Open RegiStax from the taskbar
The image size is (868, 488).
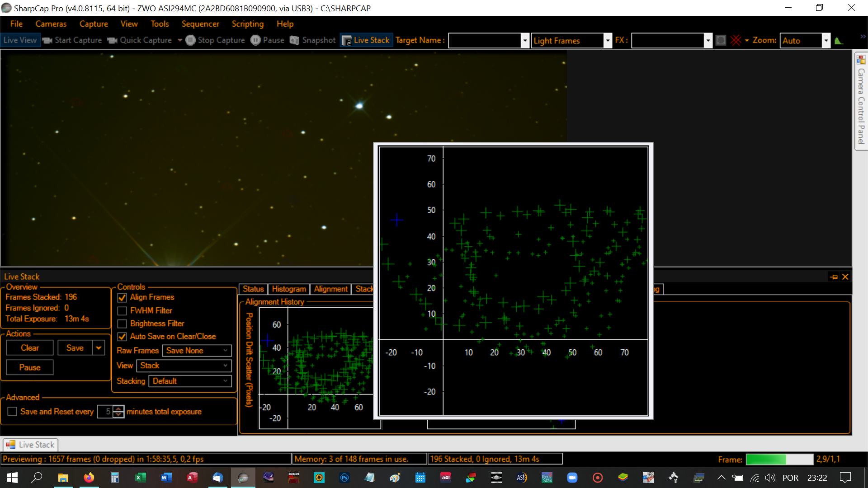tap(547, 478)
